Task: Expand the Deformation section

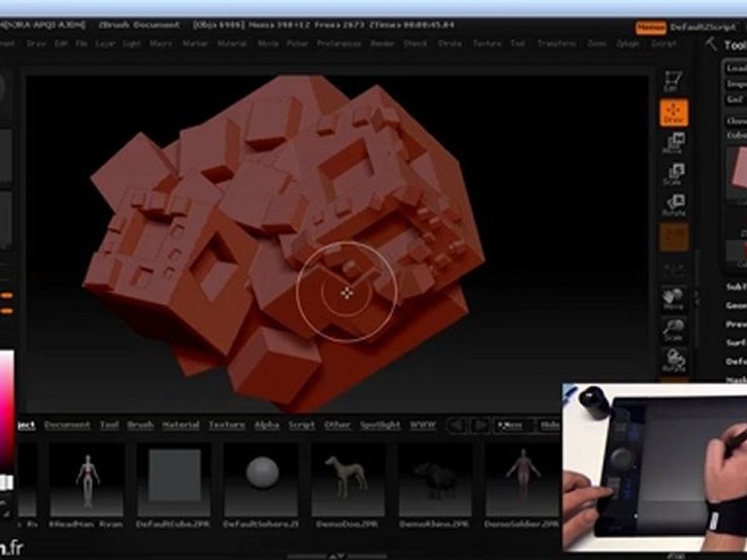Action: [x=735, y=362]
